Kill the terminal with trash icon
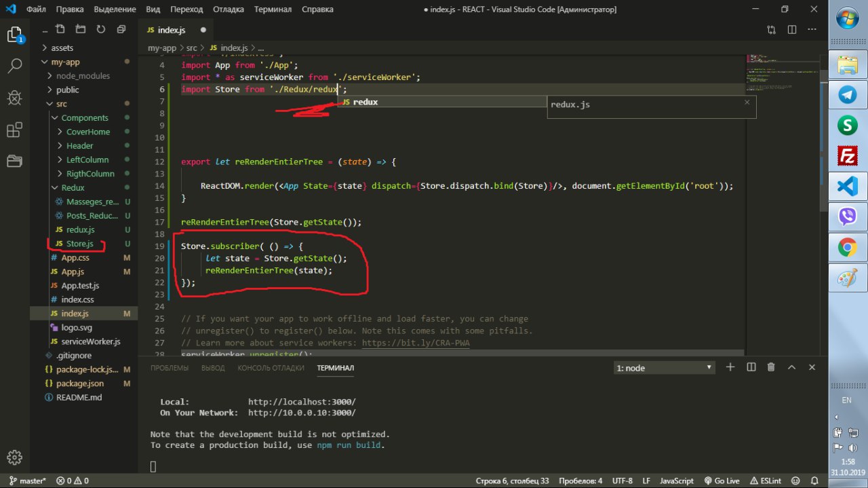This screenshot has width=868, height=488. (771, 367)
